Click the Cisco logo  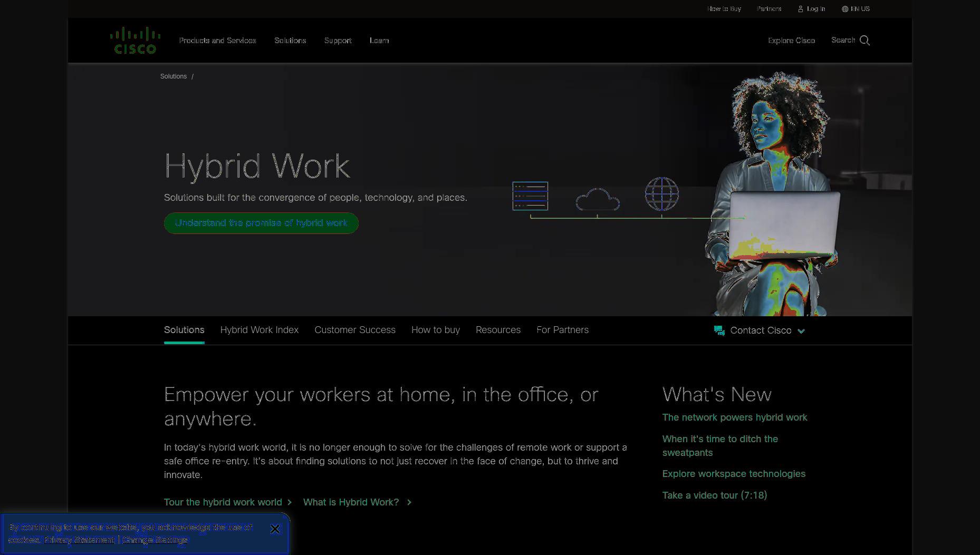pyautogui.click(x=135, y=41)
